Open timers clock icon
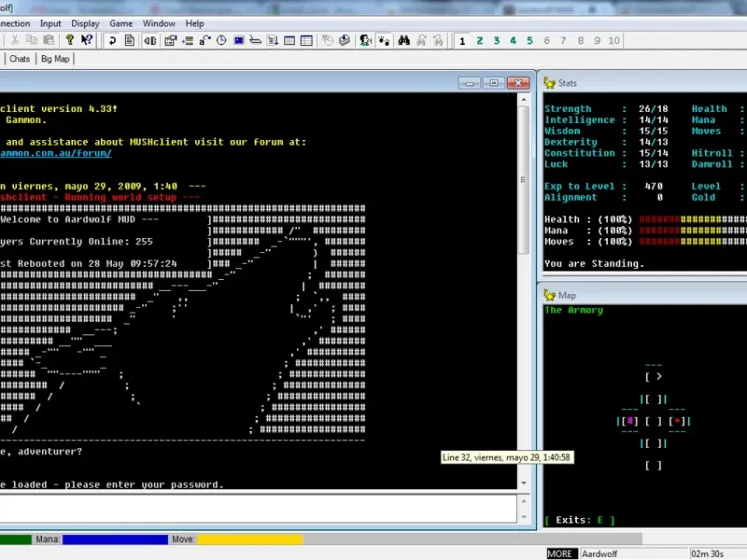Image resolution: width=747 pixels, height=560 pixels. 221,40
